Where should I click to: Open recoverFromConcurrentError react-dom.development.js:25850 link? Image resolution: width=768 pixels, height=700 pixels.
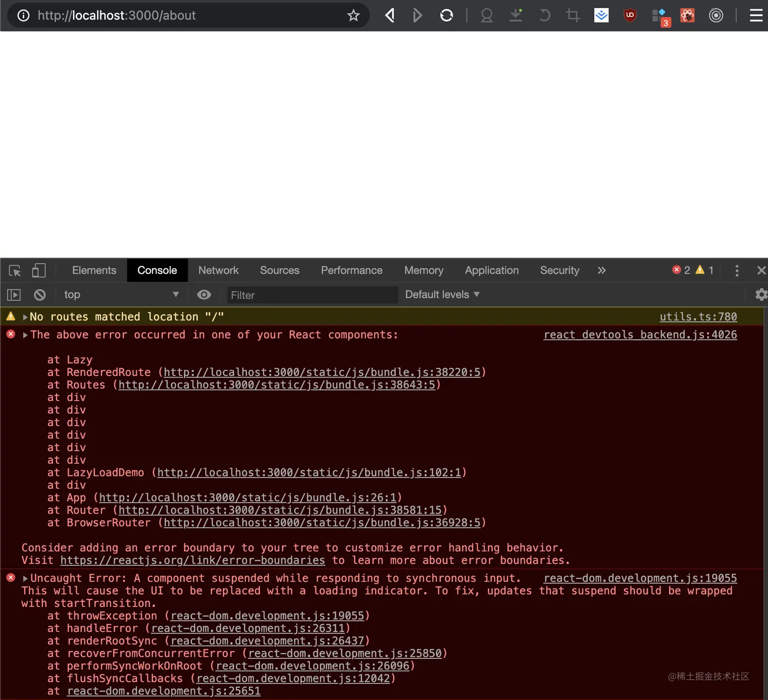pyautogui.click(x=345, y=654)
